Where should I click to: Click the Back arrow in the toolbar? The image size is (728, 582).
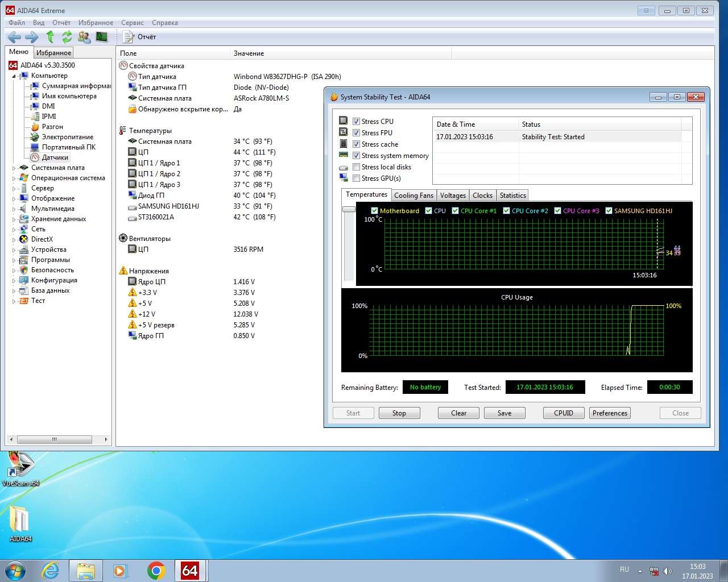(14, 37)
